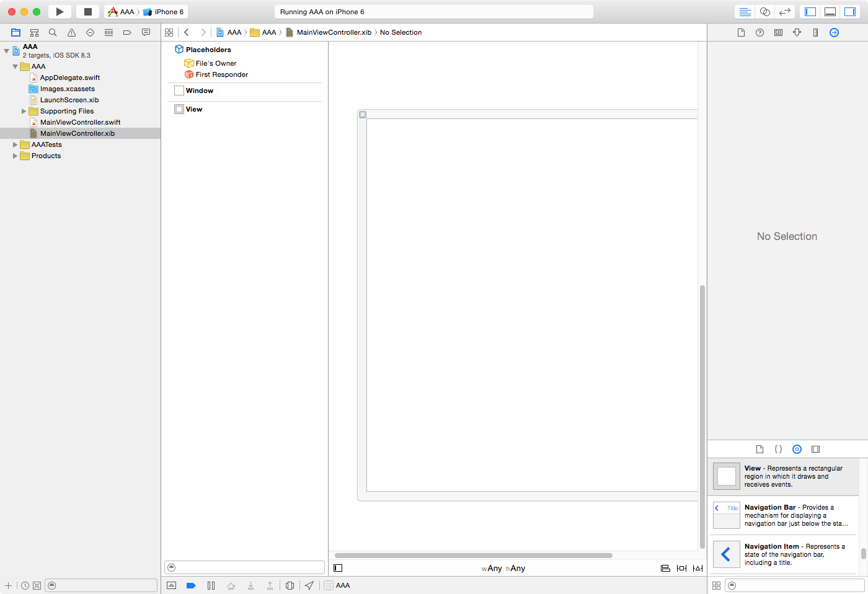Viewport: 868px width, 594px height.
Task: Show the Object library
Action: 797,449
